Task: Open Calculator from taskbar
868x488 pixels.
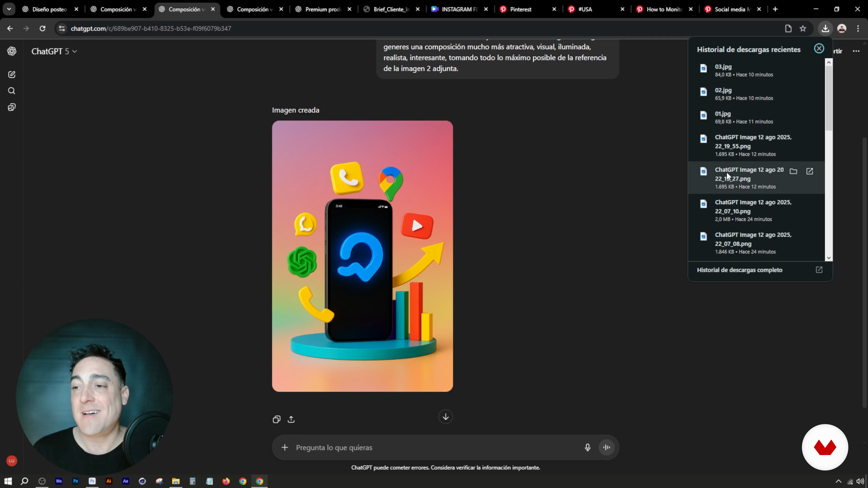Action: point(193,481)
